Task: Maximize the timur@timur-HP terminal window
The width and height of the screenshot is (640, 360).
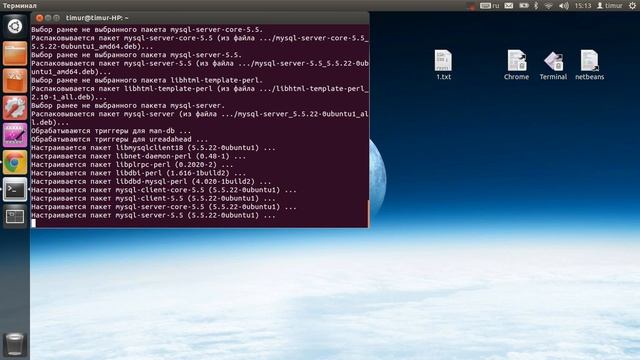Action: [57, 18]
